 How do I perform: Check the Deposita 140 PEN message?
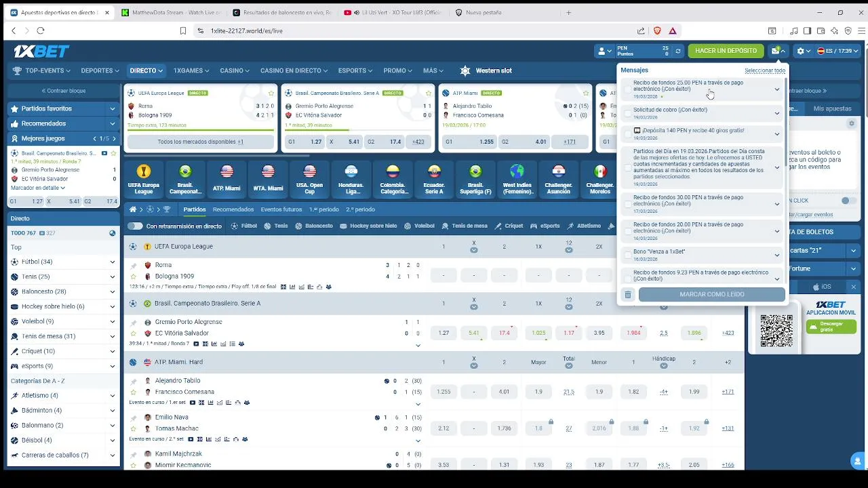[628, 134]
